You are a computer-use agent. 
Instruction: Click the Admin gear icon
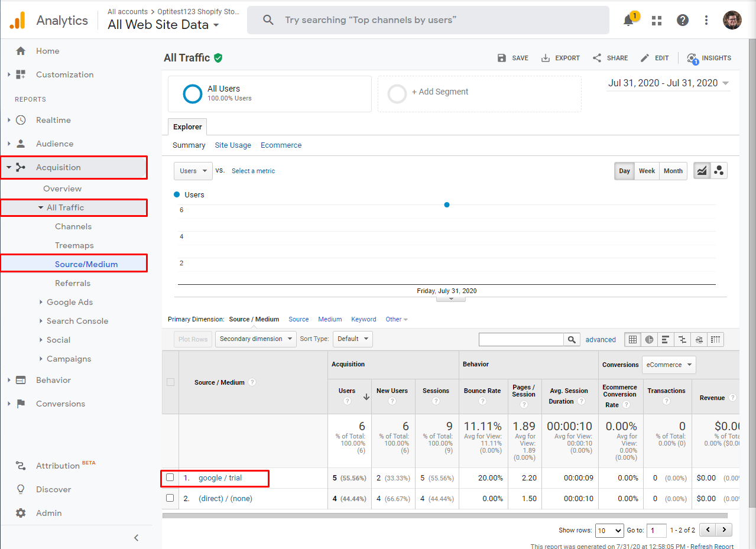coord(21,513)
